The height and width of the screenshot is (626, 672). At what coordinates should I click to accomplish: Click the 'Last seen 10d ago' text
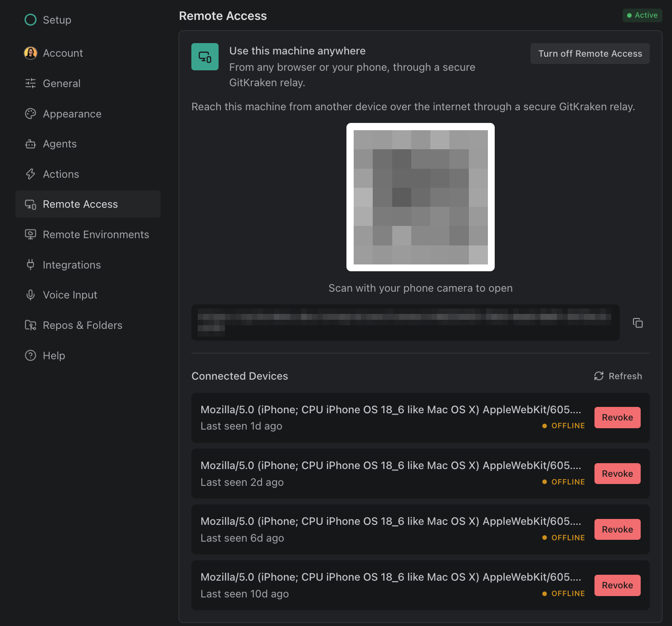(x=244, y=594)
